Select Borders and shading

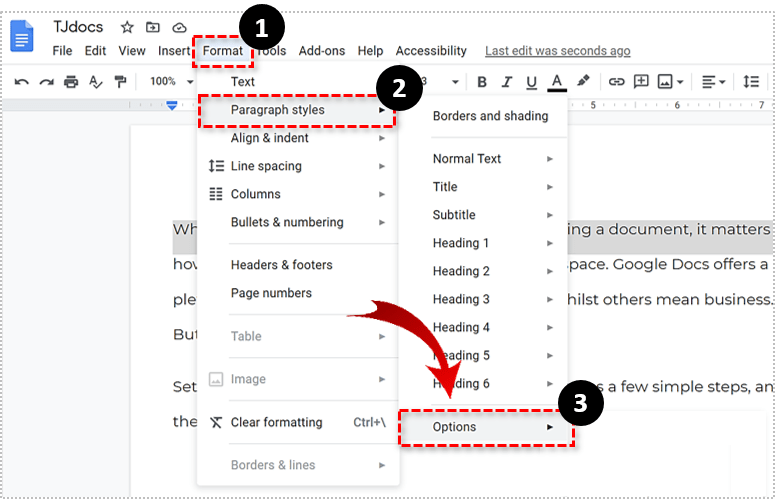490,116
